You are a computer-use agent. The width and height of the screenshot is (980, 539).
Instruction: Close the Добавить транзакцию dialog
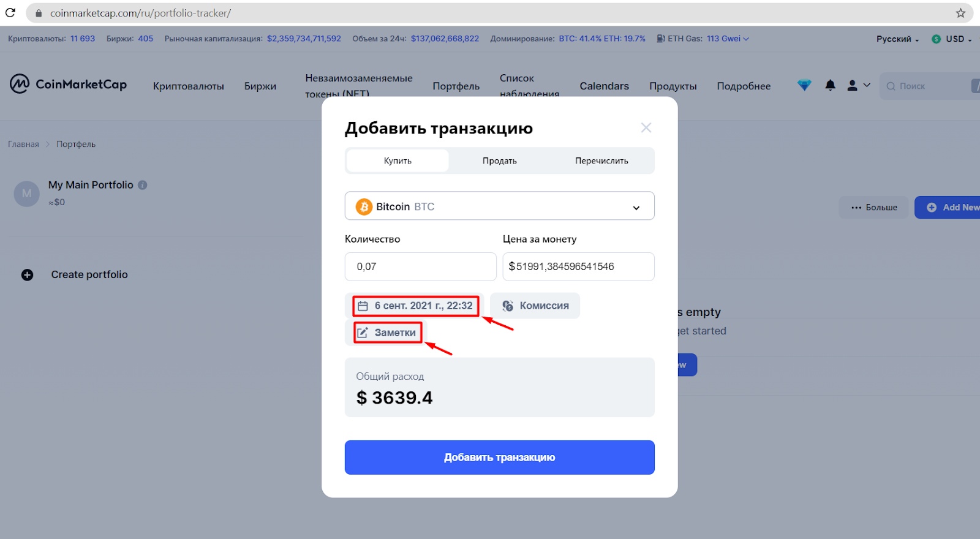tap(646, 127)
